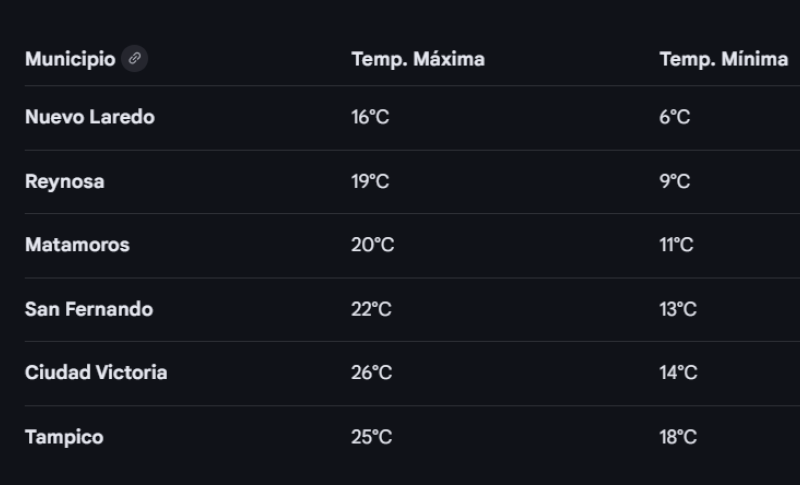Click Matamoros' 11°C minimum temperature
The width and height of the screenshot is (800, 485).
[x=676, y=245]
